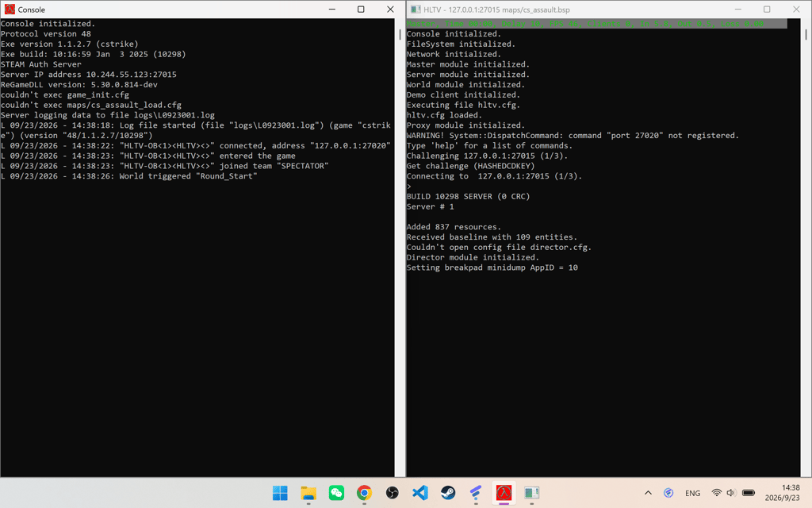Click the green HLTV status header line
Screen dimensions: 812x508
coord(596,24)
